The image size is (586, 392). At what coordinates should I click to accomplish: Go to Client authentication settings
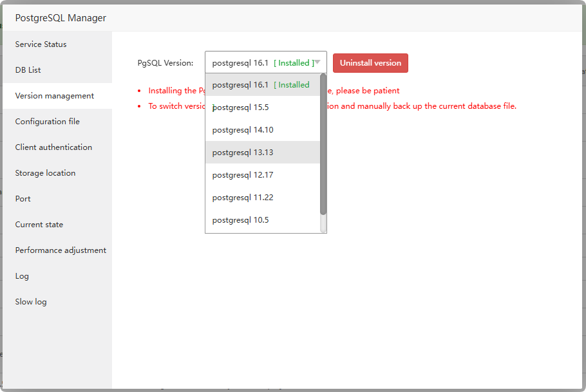tap(57, 147)
